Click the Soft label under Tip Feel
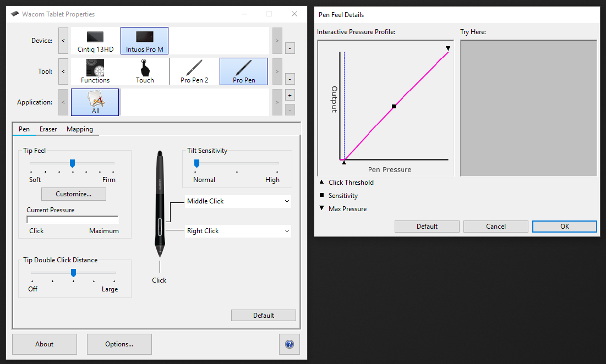606x364 pixels. (35, 179)
